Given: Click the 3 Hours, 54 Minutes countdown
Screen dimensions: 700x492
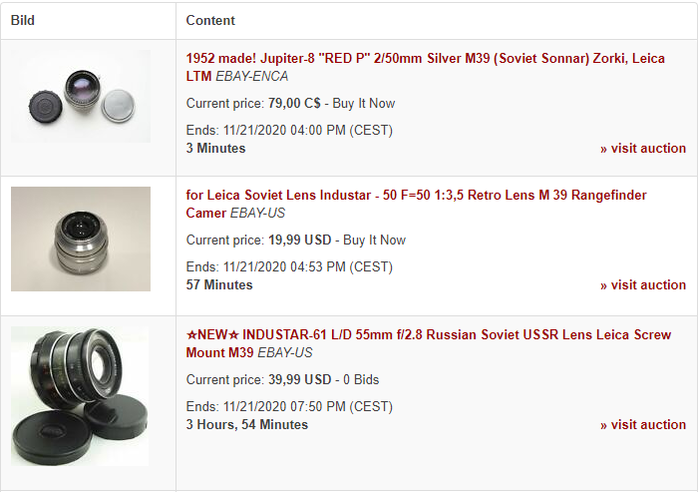Looking at the screenshot, I should [247, 425].
